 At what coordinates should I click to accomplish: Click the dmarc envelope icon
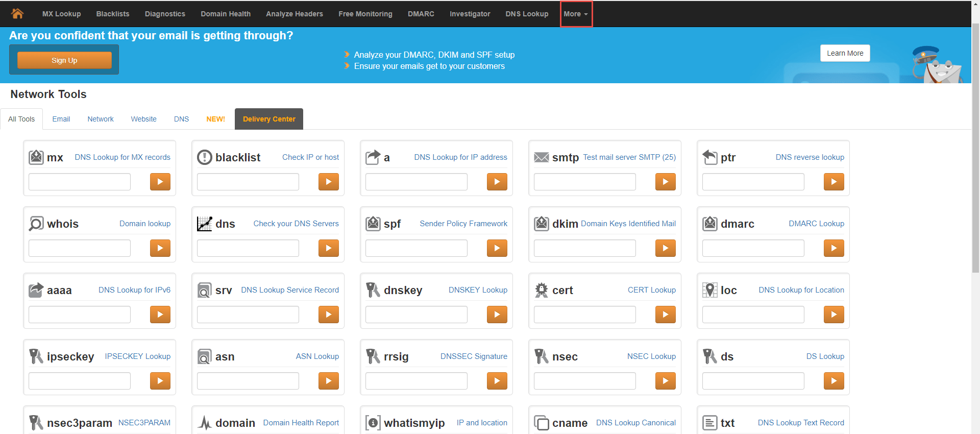coord(710,224)
